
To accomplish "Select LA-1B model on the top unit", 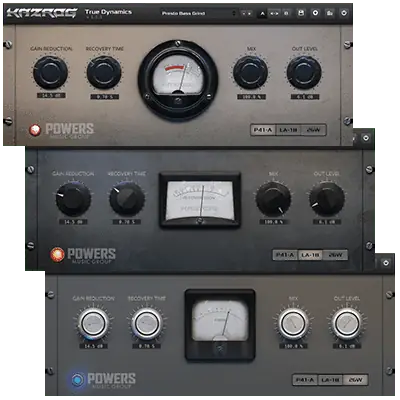I will [x=288, y=130].
